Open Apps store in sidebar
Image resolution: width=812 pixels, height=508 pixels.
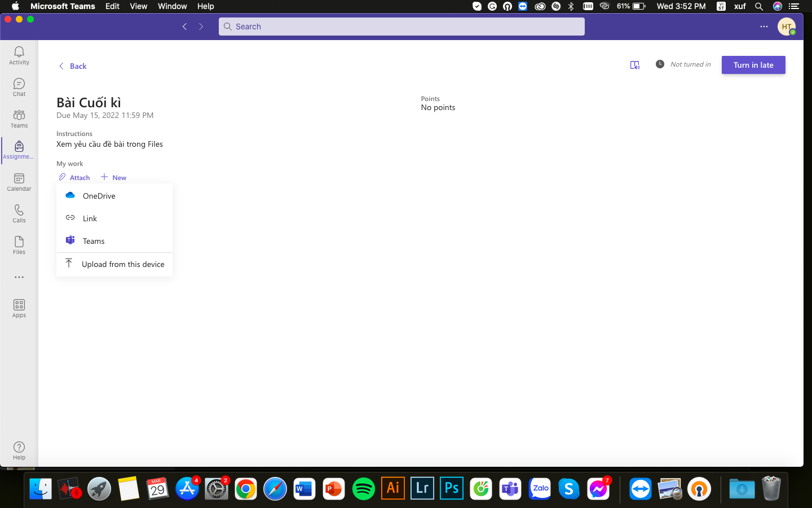click(x=19, y=308)
